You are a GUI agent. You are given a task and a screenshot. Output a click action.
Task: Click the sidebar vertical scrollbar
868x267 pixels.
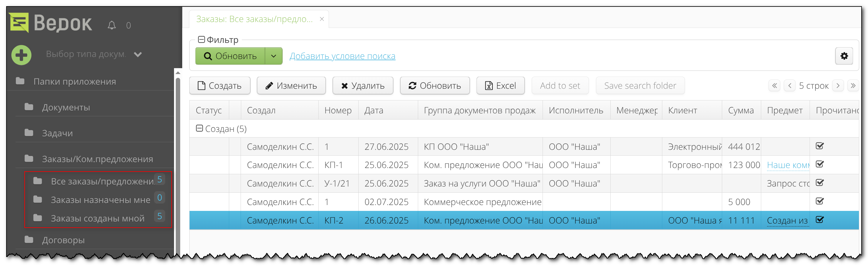pyautogui.click(x=178, y=162)
